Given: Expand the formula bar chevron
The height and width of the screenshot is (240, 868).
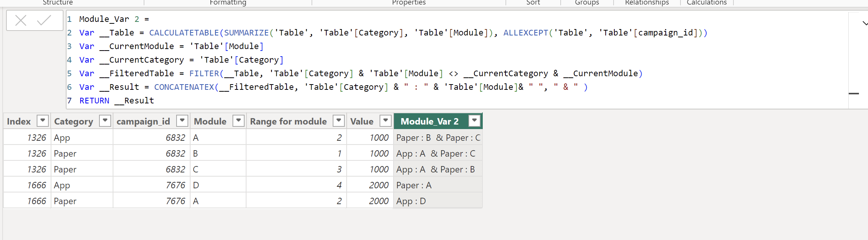Looking at the screenshot, I should click(865, 23).
